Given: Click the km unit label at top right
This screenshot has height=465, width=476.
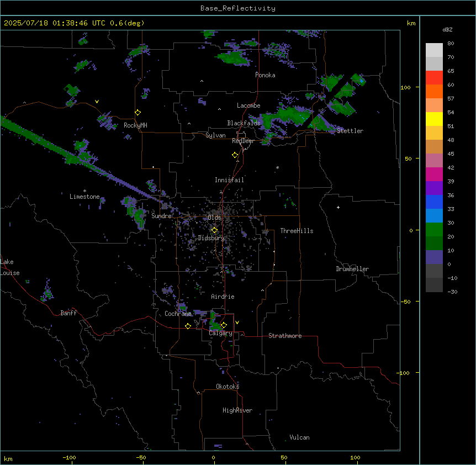Looking at the screenshot, I should point(411,23).
